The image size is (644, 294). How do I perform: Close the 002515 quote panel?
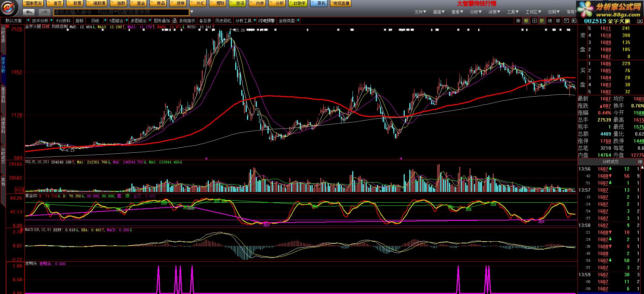tap(640, 21)
